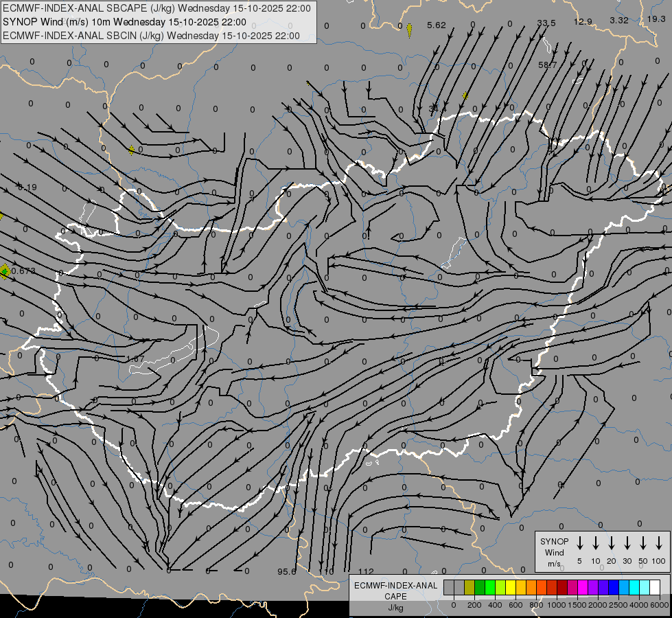Click the 1000 label on CAPE scale
The height and width of the screenshot is (618, 672).
tap(557, 605)
